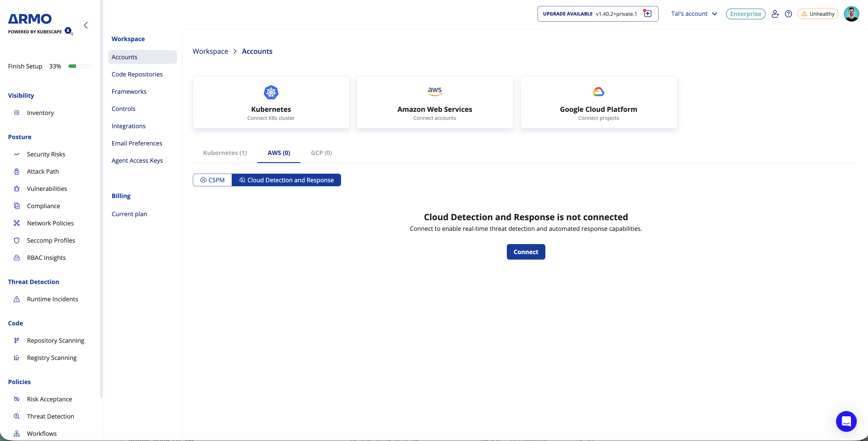The image size is (868, 441).
Task: Click the Google Cloud logo icon
Action: [598, 92]
